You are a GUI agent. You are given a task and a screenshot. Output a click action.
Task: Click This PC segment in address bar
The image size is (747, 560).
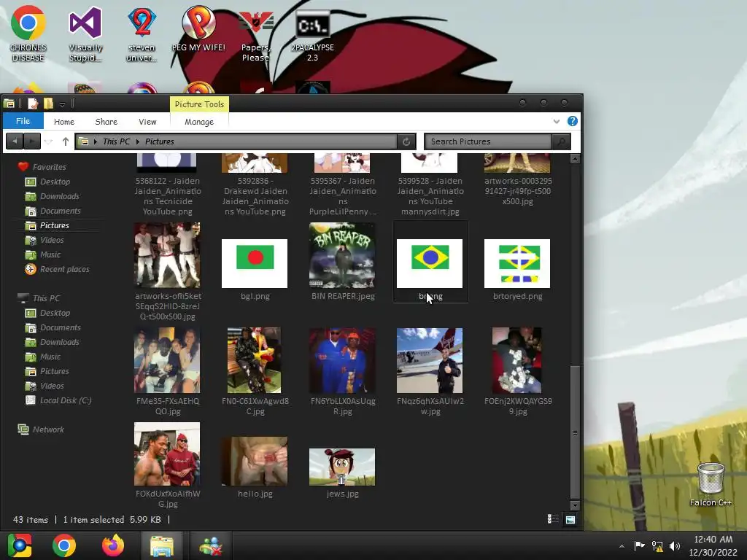[x=116, y=141]
